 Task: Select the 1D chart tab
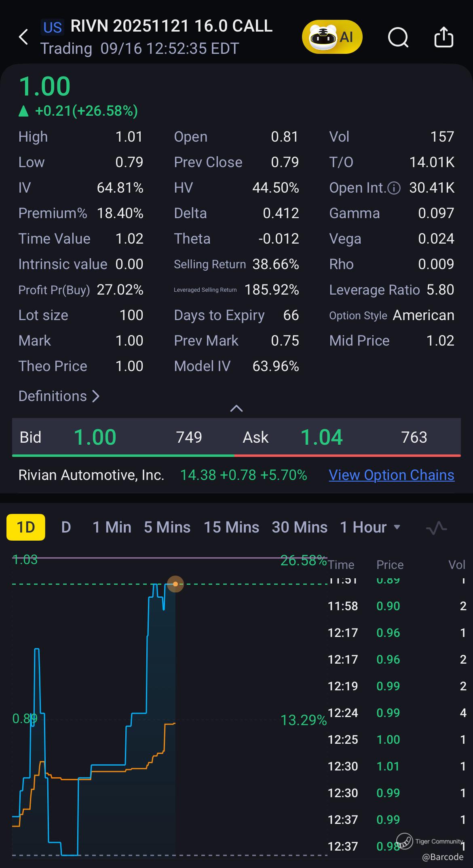click(x=26, y=527)
